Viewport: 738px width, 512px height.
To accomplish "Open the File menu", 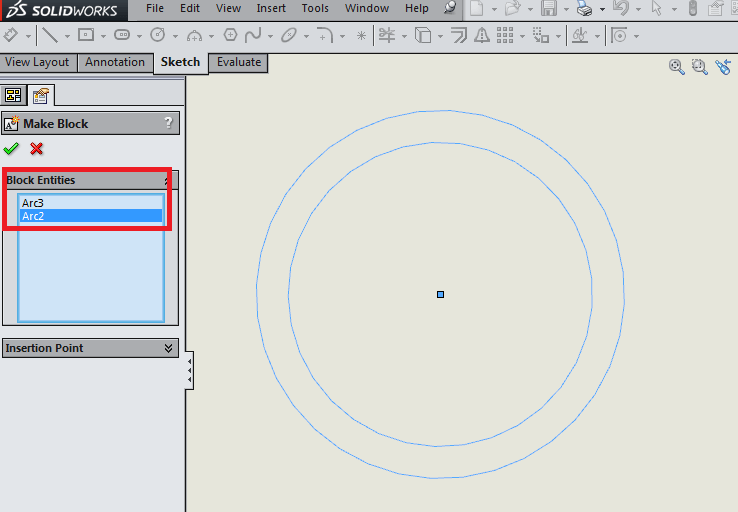I will click(155, 8).
